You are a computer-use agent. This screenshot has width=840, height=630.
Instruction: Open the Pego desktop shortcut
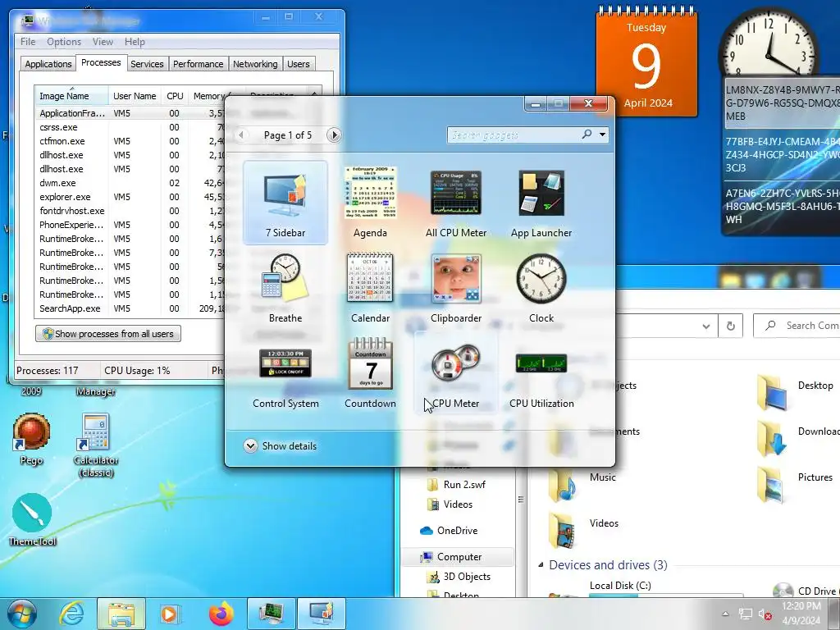click(x=32, y=440)
